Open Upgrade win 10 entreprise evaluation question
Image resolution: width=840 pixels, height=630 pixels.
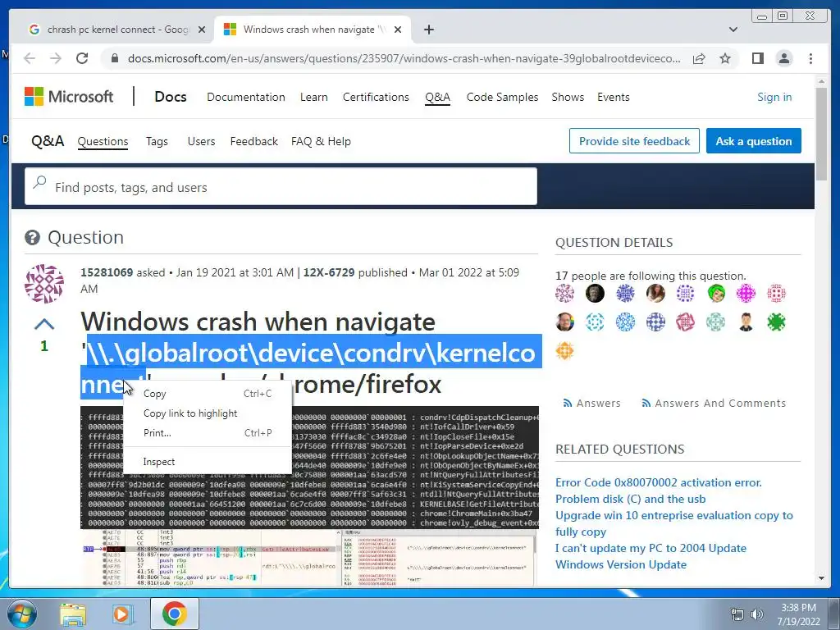point(674,523)
